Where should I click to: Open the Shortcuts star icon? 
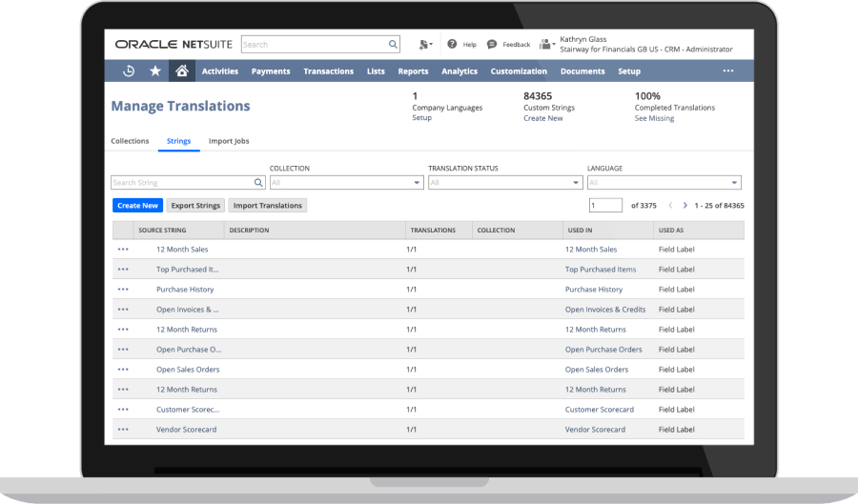click(155, 71)
